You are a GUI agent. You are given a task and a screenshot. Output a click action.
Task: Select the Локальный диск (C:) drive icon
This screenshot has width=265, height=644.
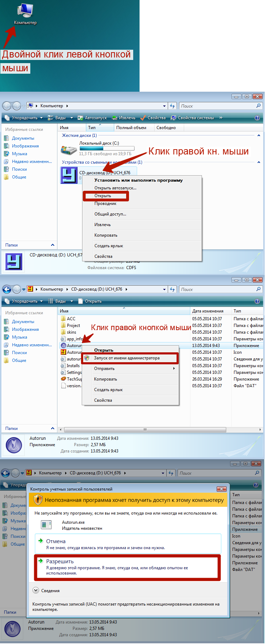point(69,150)
